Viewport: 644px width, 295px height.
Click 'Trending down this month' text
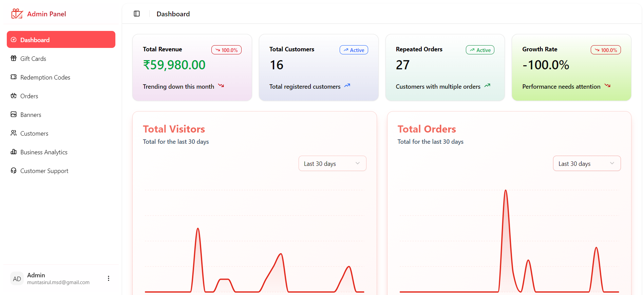178,87
